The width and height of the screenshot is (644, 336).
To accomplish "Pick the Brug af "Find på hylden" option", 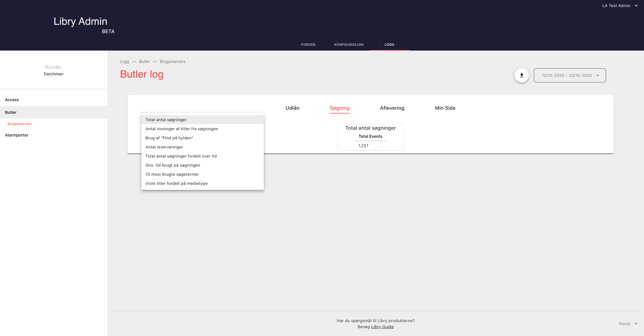I will (169, 138).
